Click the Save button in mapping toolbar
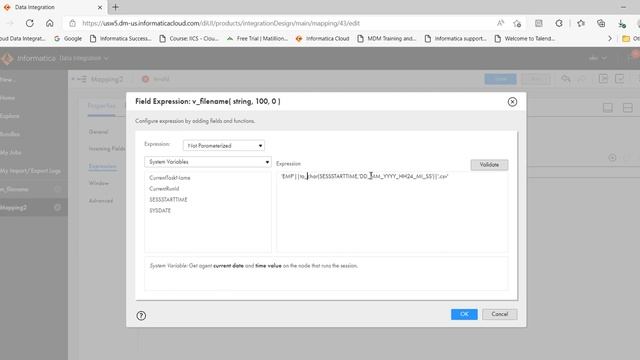This screenshot has height=360, width=640. click(500, 79)
